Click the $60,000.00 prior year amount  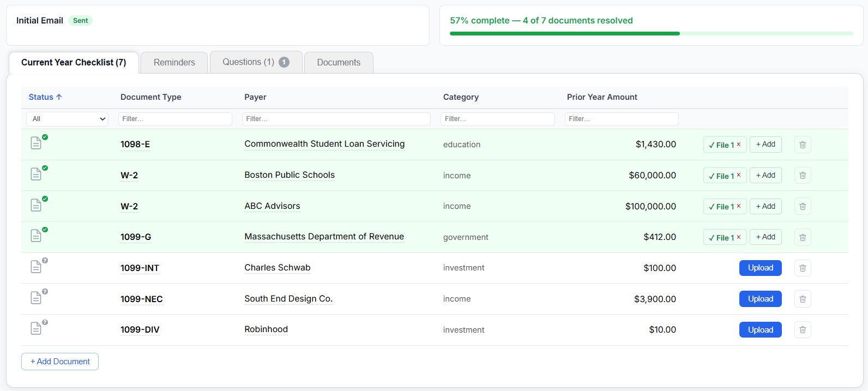pyautogui.click(x=652, y=175)
